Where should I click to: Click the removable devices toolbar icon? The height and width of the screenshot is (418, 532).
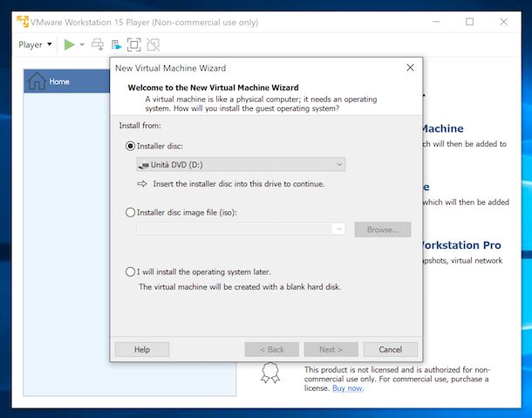[116, 45]
